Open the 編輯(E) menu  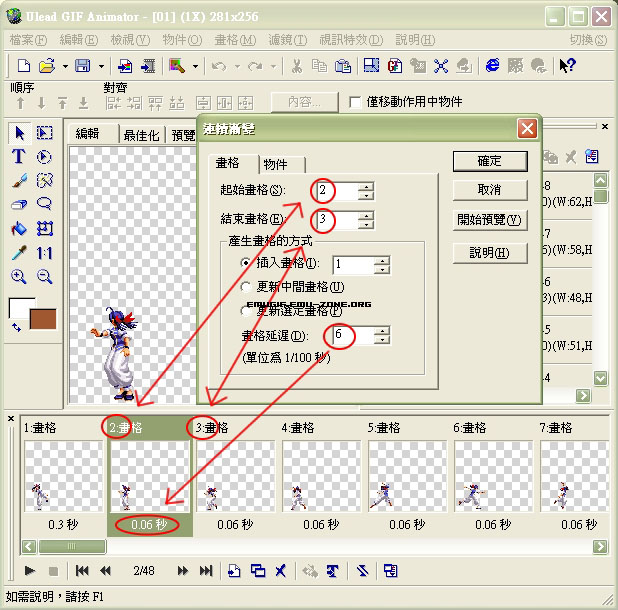[x=78, y=40]
